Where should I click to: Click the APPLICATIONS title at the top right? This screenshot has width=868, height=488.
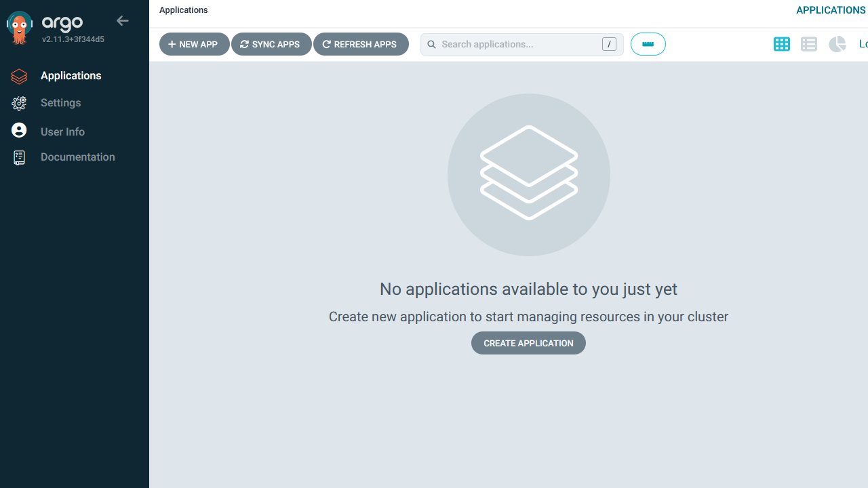click(x=830, y=10)
